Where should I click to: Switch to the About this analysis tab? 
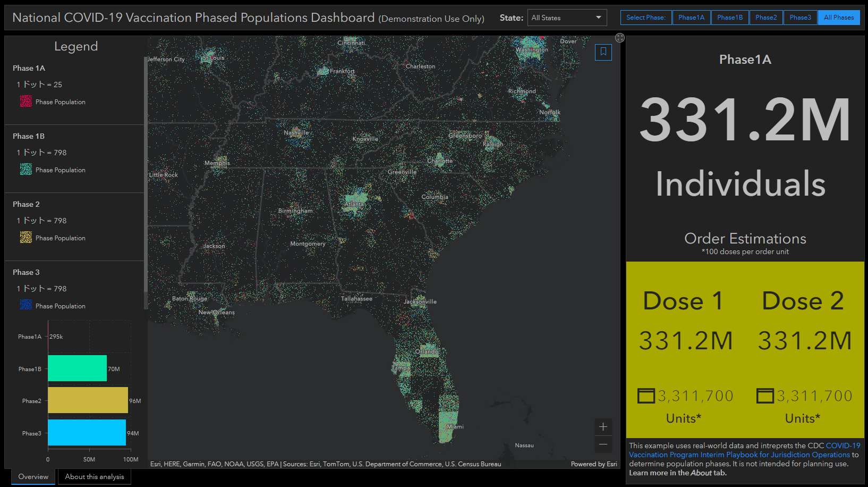coord(95,477)
